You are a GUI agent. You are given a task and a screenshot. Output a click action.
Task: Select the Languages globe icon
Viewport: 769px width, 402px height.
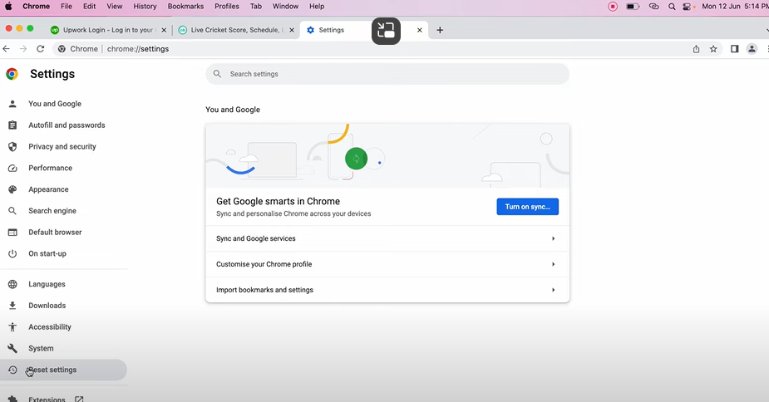(x=13, y=284)
